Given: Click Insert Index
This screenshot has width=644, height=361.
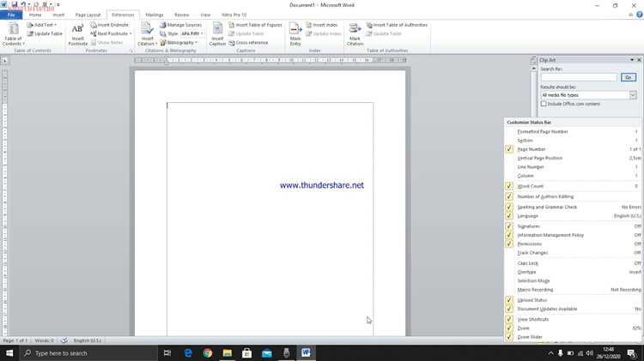Looking at the screenshot, I should (x=322, y=25).
